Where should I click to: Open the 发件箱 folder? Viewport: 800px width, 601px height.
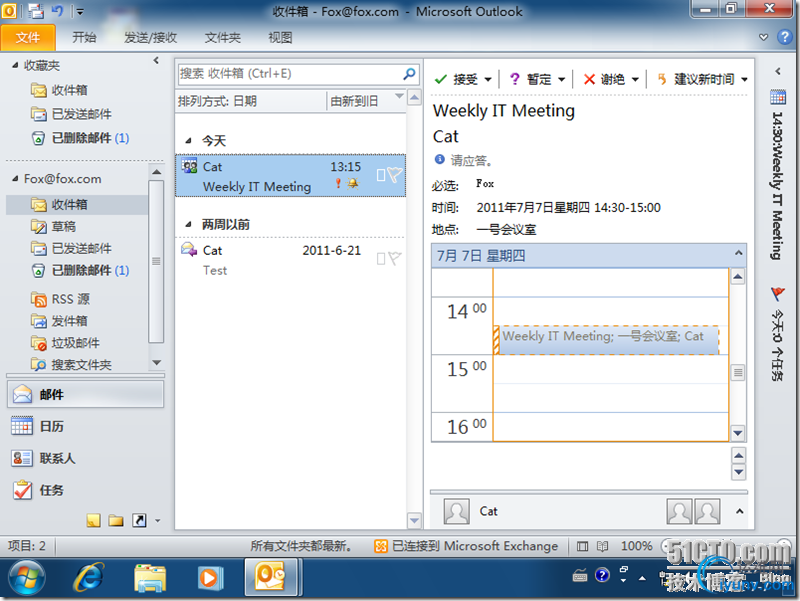point(59,321)
